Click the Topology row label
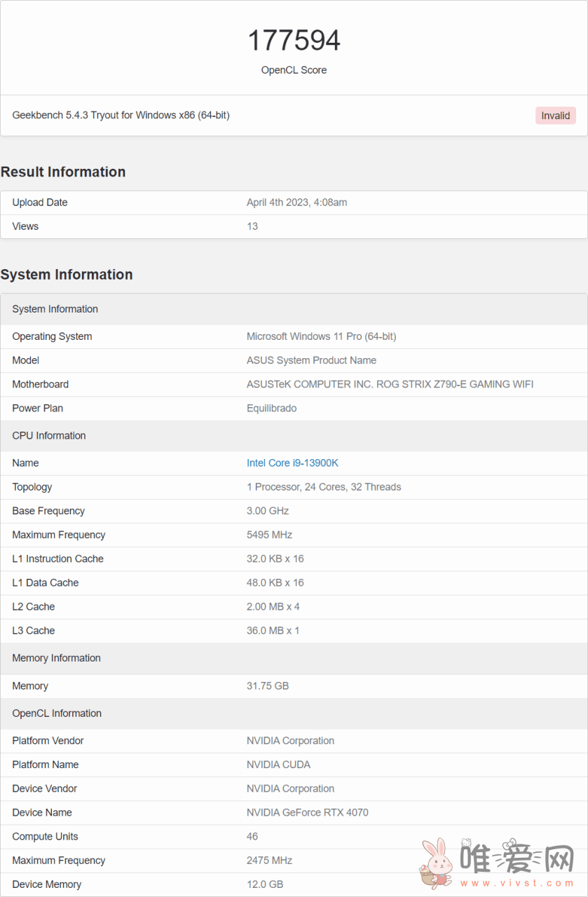Screen dimensions: 588x897 [32, 487]
